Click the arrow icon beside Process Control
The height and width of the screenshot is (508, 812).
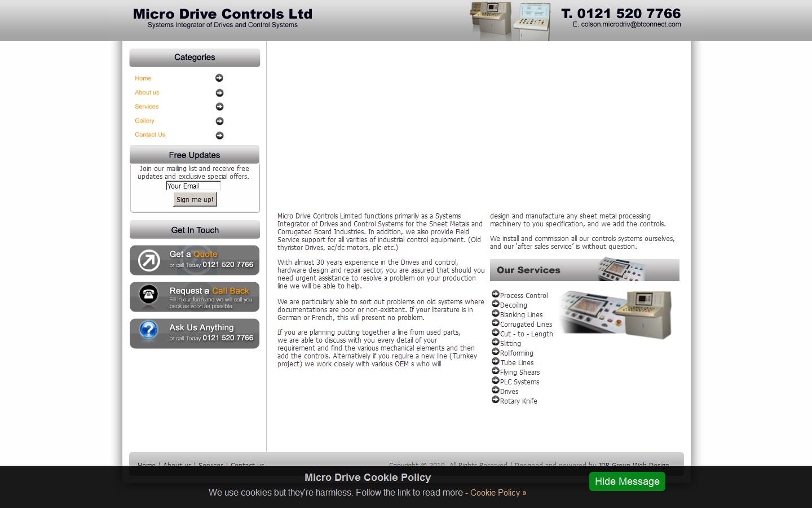click(x=496, y=294)
